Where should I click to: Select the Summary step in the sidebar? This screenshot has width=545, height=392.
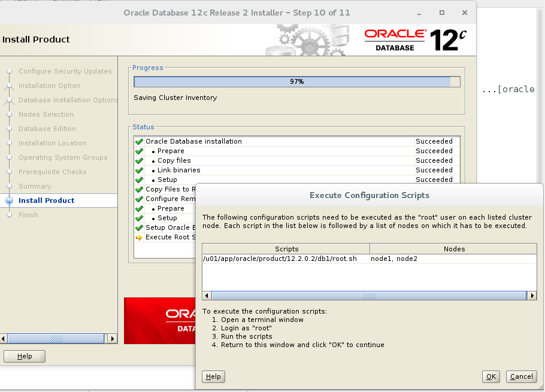(35, 186)
